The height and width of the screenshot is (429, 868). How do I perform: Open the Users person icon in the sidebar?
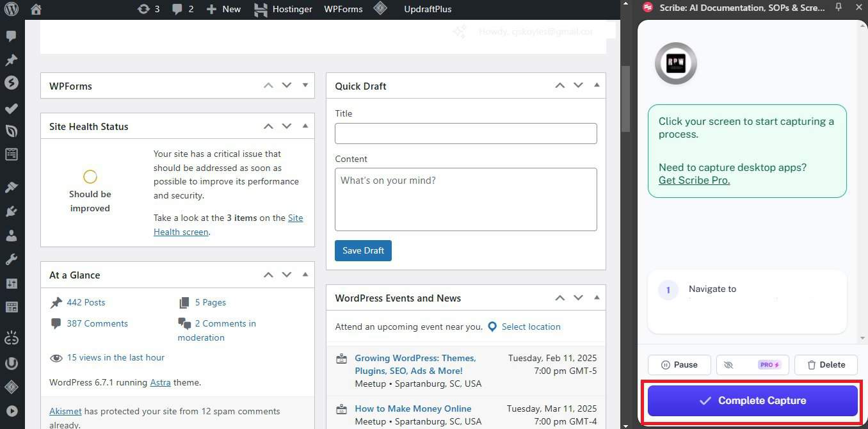click(x=12, y=235)
